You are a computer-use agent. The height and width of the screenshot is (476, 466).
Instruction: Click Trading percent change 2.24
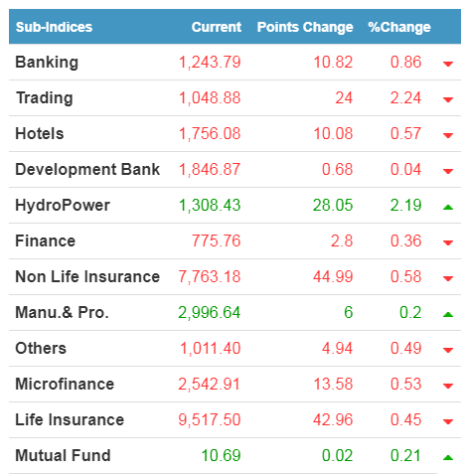tap(405, 97)
